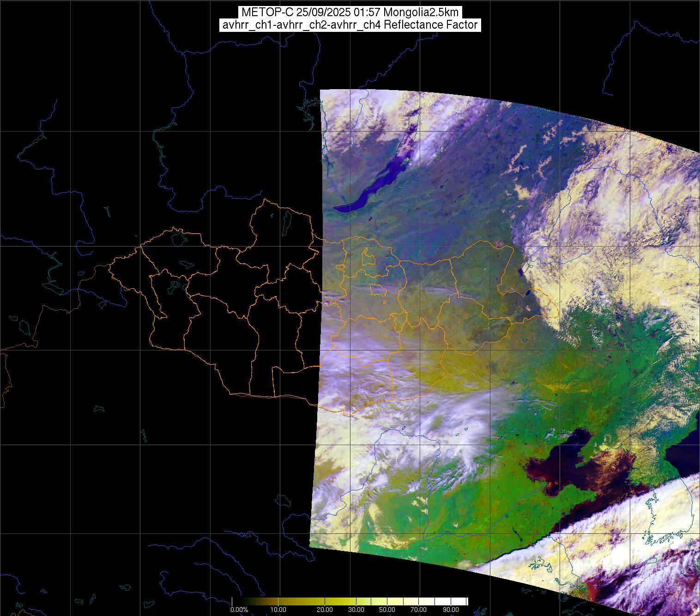Viewport: 700px width, 616px height.
Task: Click the "0.00%" color scale label
Action: pyautogui.click(x=239, y=610)
